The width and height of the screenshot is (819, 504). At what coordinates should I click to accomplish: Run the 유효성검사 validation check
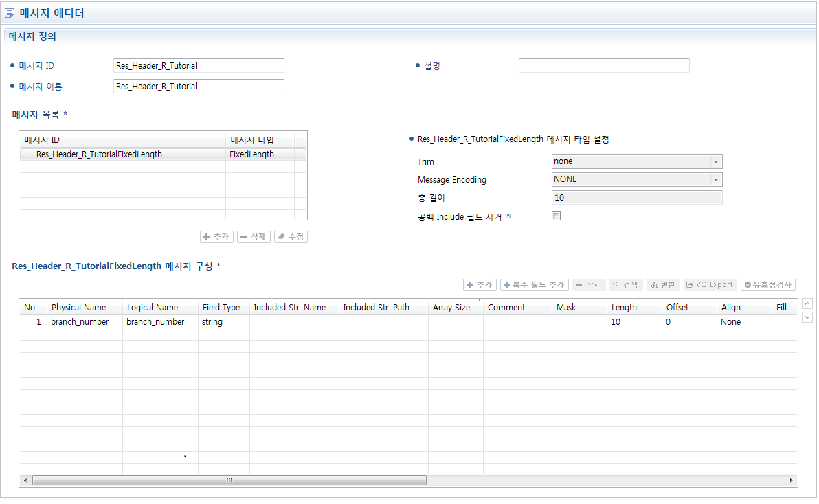tap(767, 284)
